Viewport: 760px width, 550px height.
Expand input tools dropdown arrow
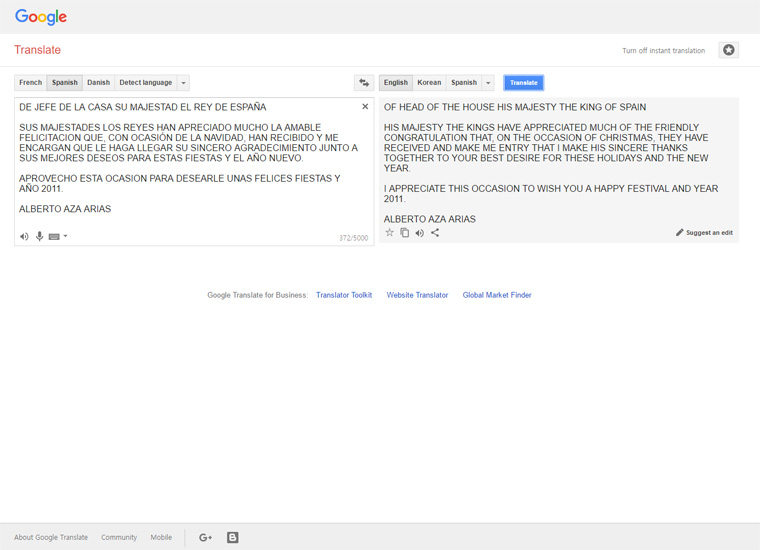pyautogui.click(x=65, y=236)
